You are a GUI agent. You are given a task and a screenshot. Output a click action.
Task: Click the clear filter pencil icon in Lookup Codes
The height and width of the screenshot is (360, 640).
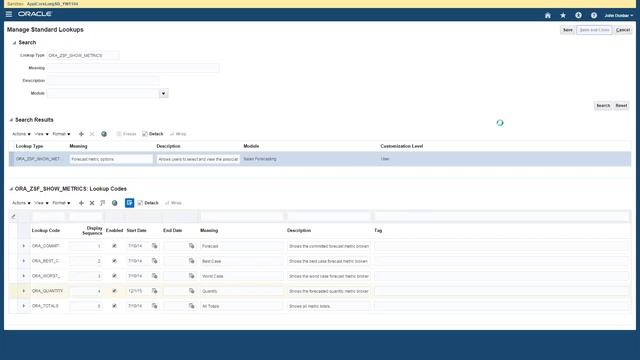pyautogui.click(x=13, y=216)
